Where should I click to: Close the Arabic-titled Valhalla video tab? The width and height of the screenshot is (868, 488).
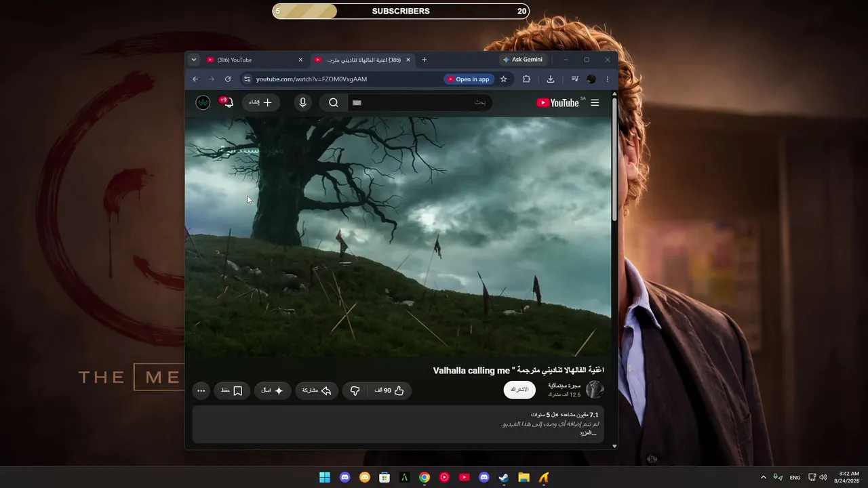pyautogui.click(x=408, y=60)
